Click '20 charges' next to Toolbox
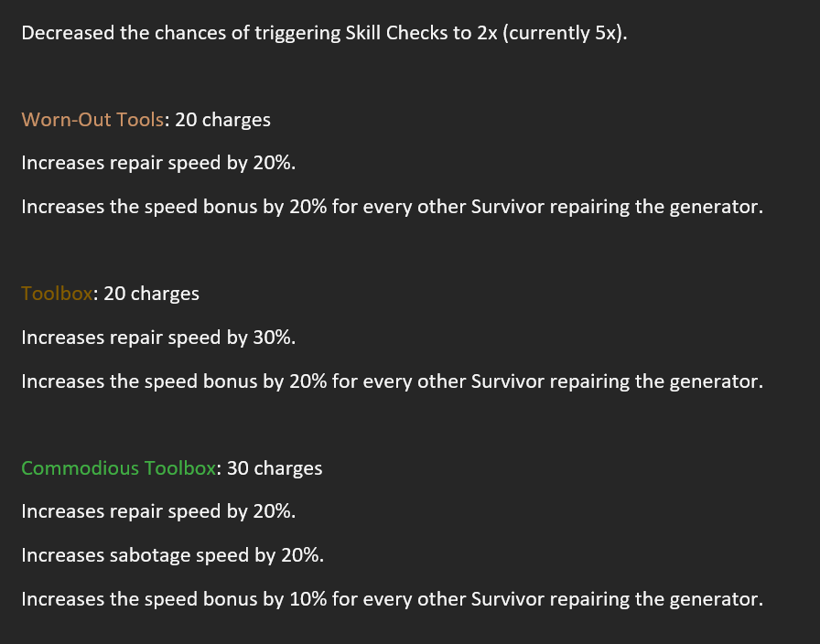 pos(151,294)
